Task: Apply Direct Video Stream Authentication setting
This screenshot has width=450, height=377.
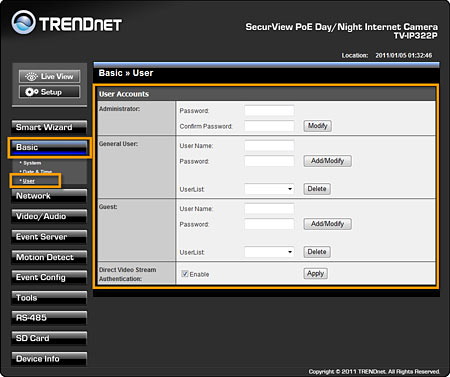Action: (x=315, y=274)
